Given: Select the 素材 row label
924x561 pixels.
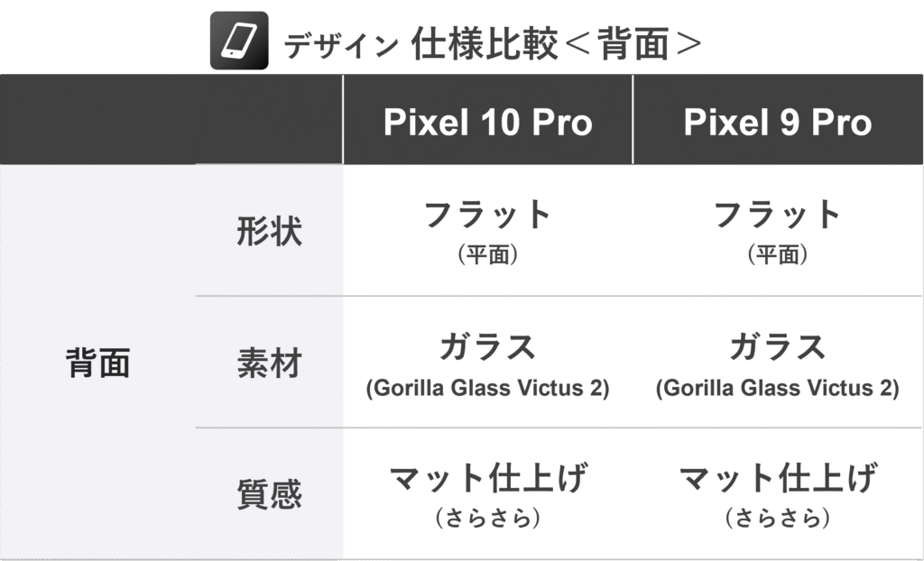Looking at the screenshot, I should 269,363.
